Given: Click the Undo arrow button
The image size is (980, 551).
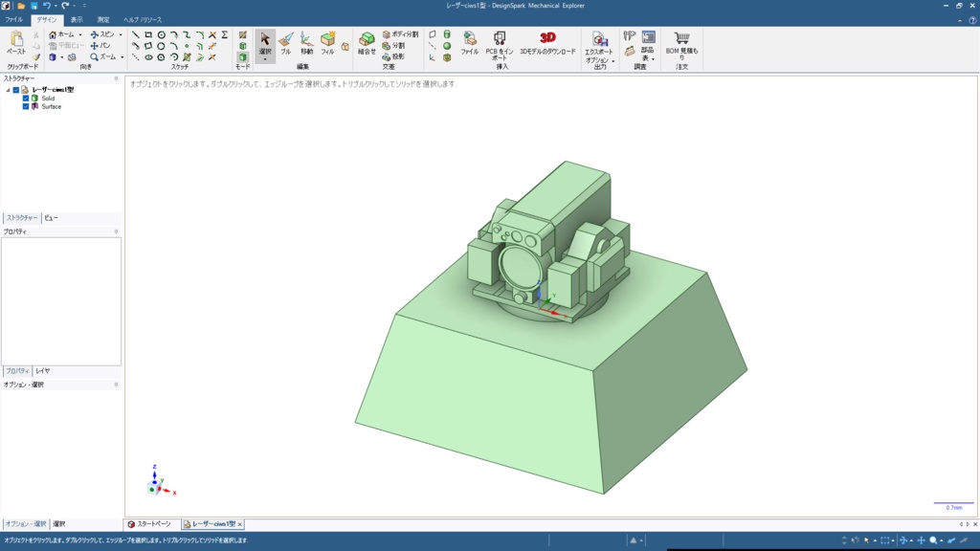Looking at the screenshot, I should 47,6.
